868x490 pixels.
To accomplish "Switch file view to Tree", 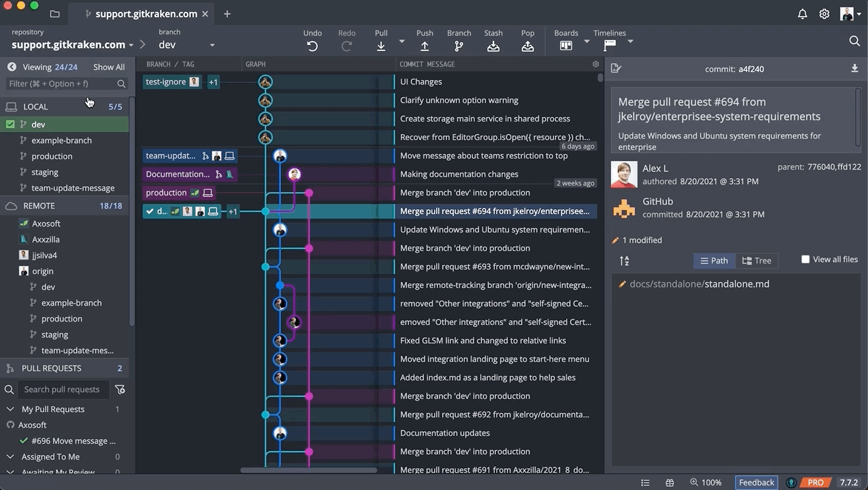I will pos(756,261).
